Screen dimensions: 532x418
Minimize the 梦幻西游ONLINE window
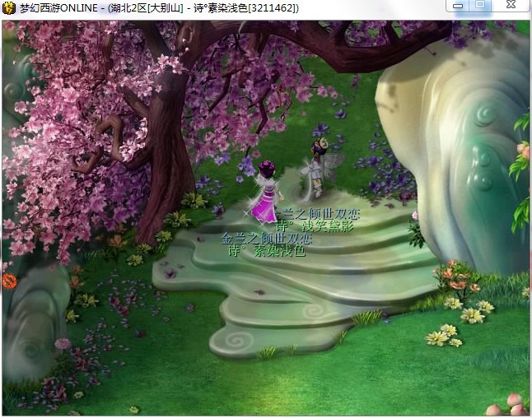coord(458,6)
